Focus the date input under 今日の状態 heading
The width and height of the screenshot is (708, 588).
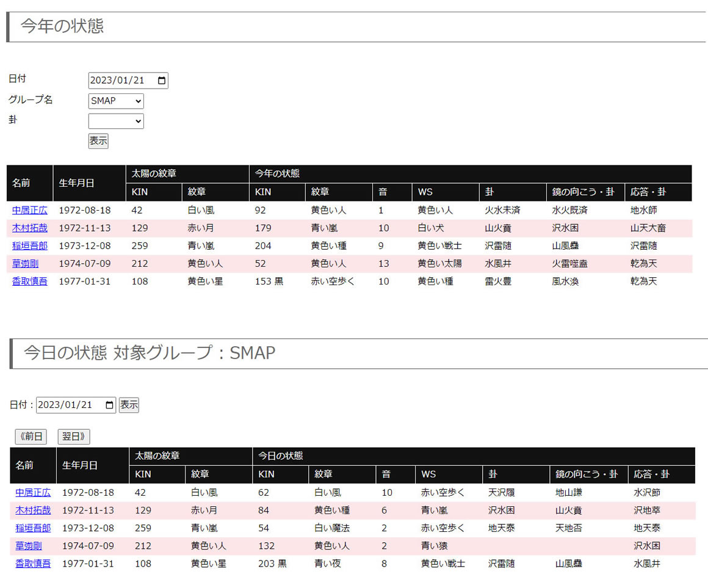[x=67, y=405]
